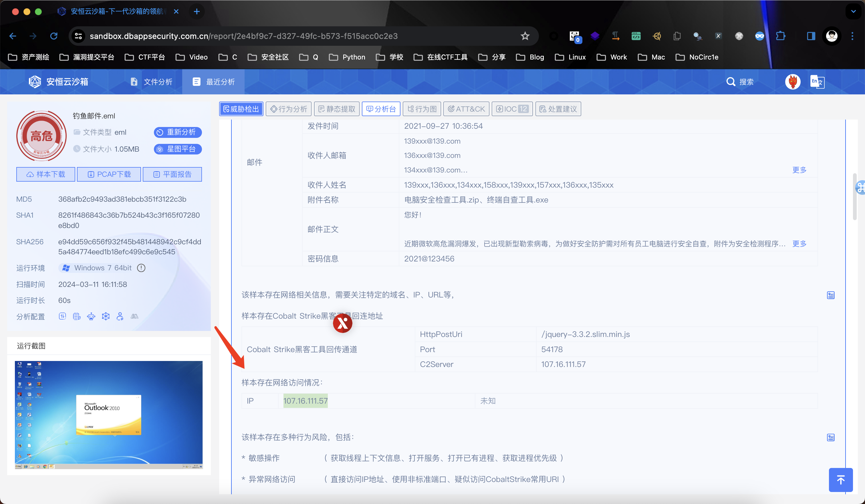The image size is (865, 504).
Task: Expand the tab search chevron
Action: click(x=853, y=12)
